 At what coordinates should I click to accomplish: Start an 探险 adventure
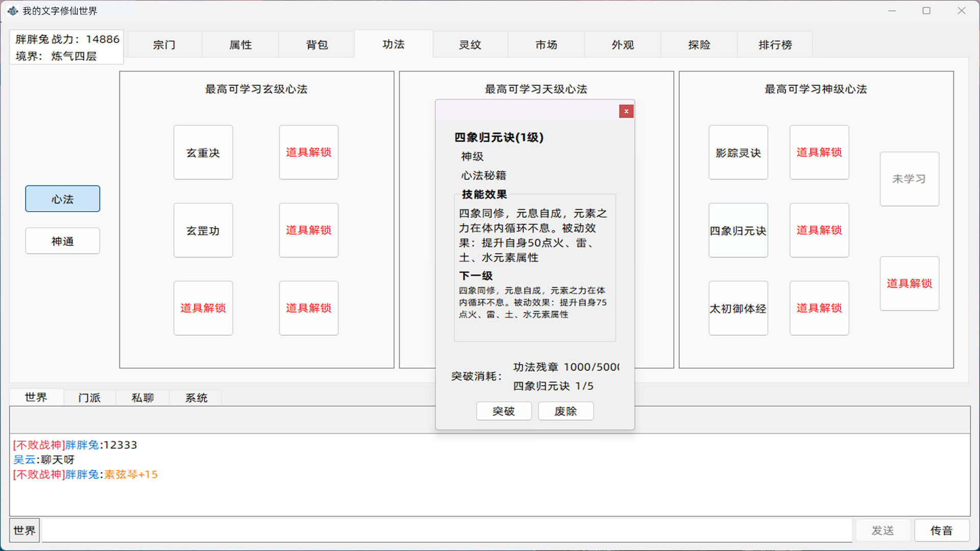tap(699, 44)
